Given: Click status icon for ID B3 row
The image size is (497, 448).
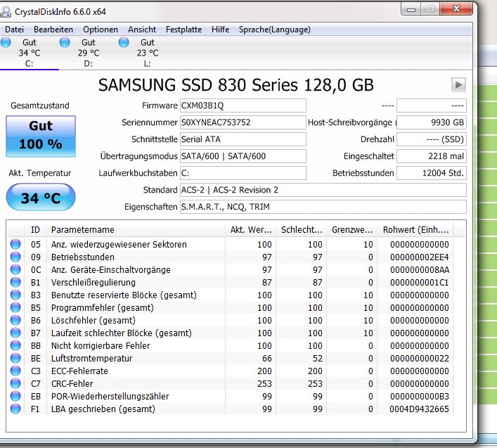Looking at the screenshot, I should [x=15, y=295].
